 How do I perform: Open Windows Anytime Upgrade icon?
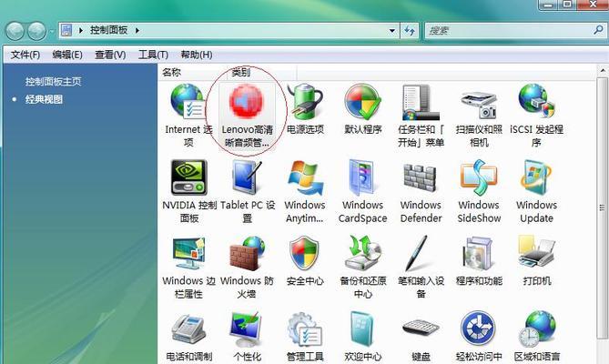[x=305, y=177]
